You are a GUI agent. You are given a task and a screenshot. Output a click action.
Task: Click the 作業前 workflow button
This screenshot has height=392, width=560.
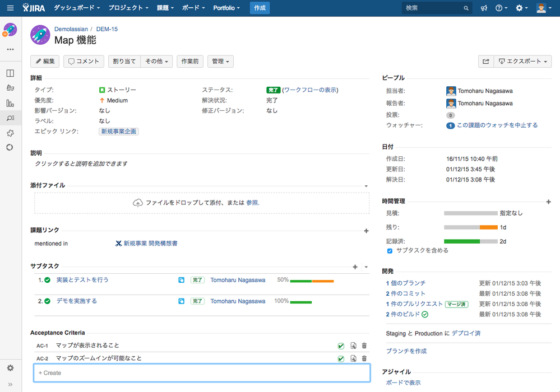click(x=190, y=62)
